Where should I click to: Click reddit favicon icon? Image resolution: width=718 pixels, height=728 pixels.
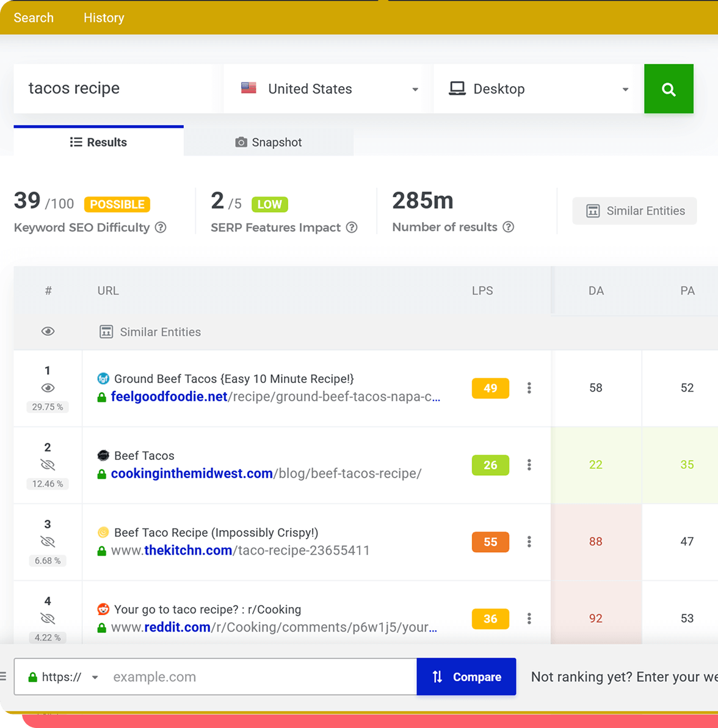coord(103,609)
